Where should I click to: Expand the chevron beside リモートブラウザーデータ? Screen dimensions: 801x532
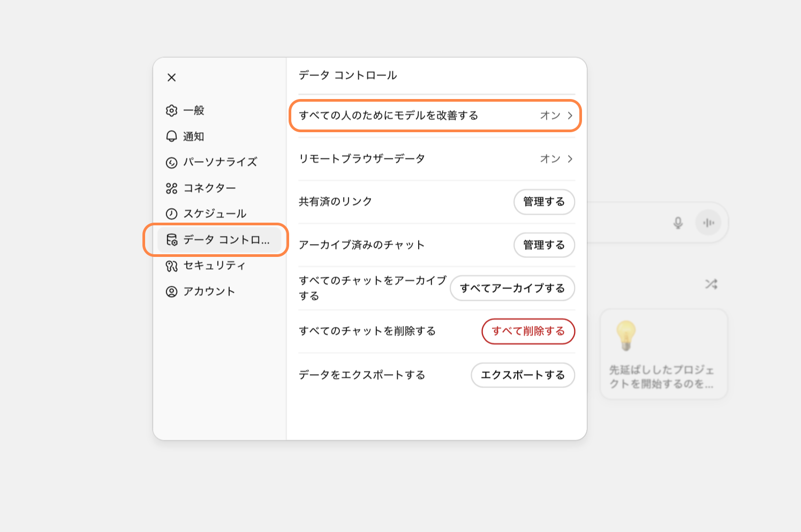tap(571, 158)
